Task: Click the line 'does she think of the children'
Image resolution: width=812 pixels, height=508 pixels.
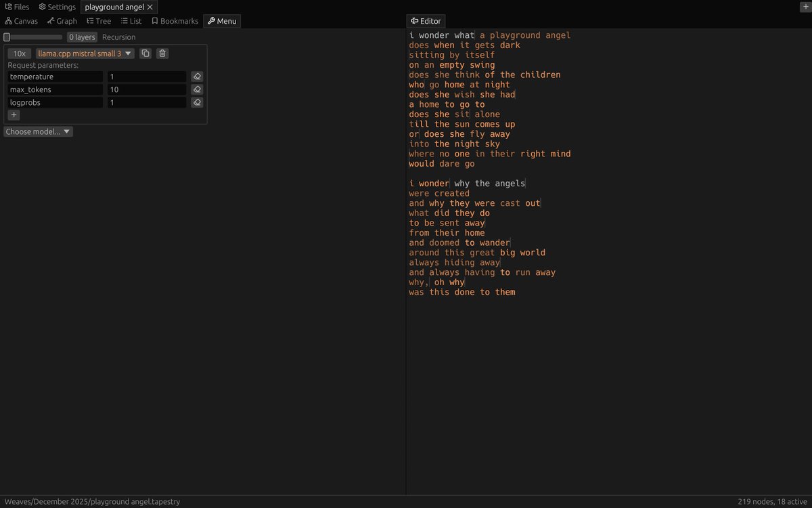Action: (x=484, y=75)
